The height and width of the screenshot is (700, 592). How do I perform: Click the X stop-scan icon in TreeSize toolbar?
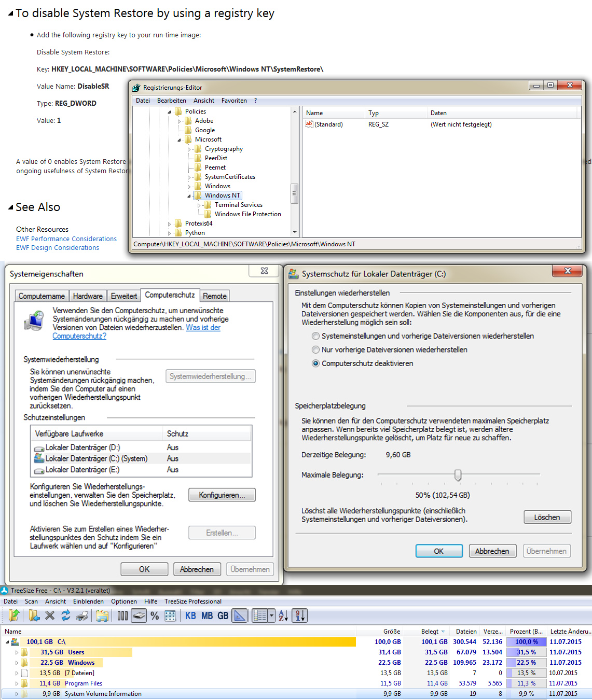(x=50, y=615)
